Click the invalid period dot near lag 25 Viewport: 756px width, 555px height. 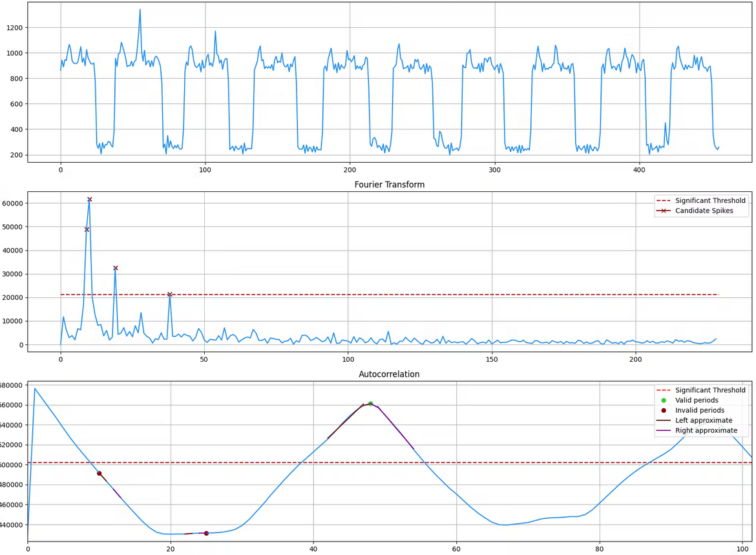click(206, 534)
